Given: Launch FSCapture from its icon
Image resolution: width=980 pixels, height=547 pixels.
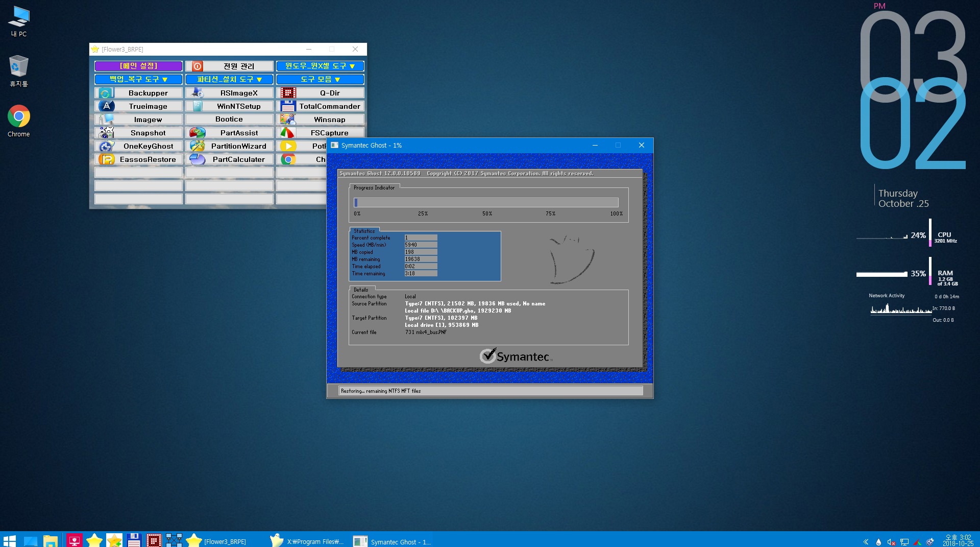Looking at the screenshot, I should pyautogui.click(x=288, y=133).
